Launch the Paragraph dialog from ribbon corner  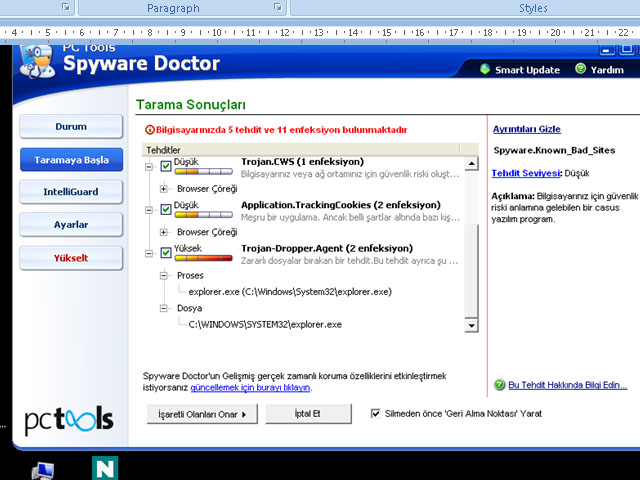pos(277,7)
